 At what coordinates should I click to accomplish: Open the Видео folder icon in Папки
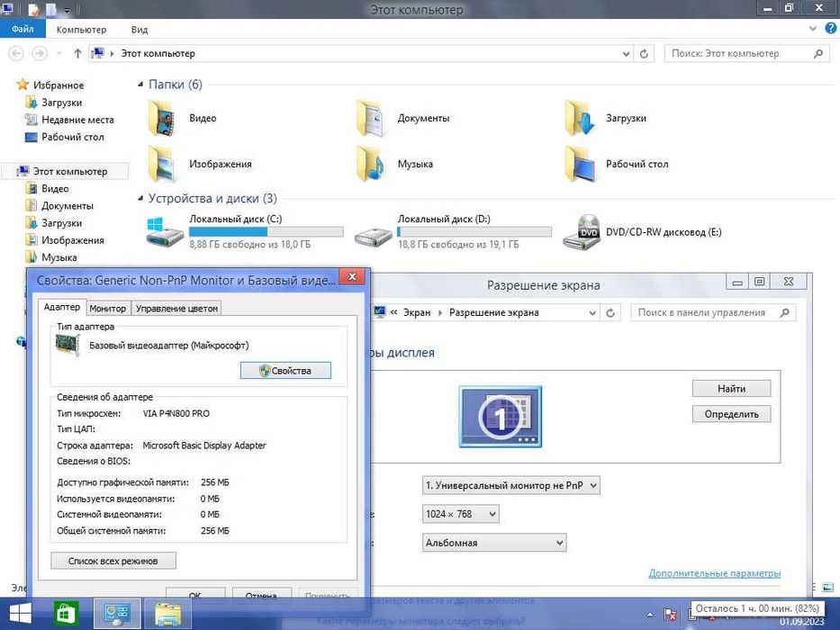(162, 119)
